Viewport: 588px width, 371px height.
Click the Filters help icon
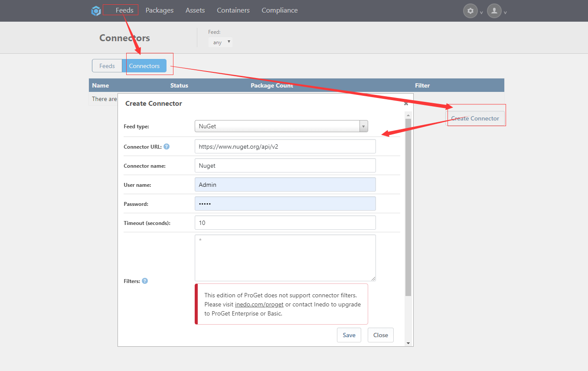(145, 281)
